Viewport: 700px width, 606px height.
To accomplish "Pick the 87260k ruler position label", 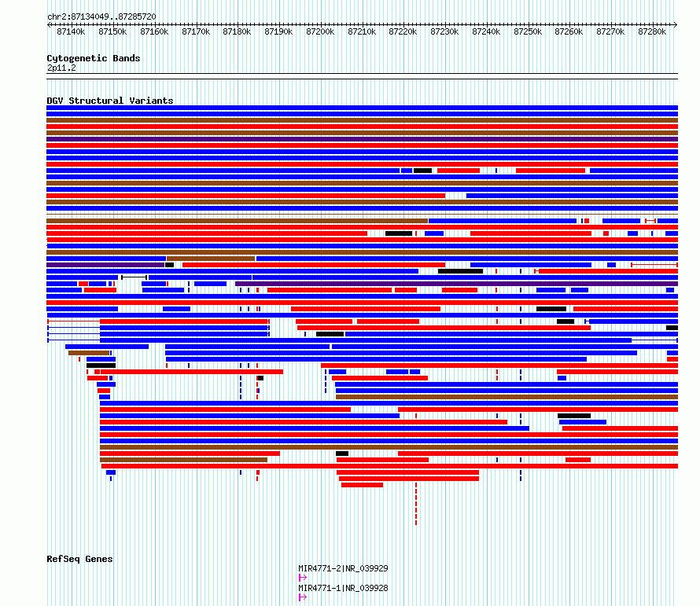I will click(569, 31).
